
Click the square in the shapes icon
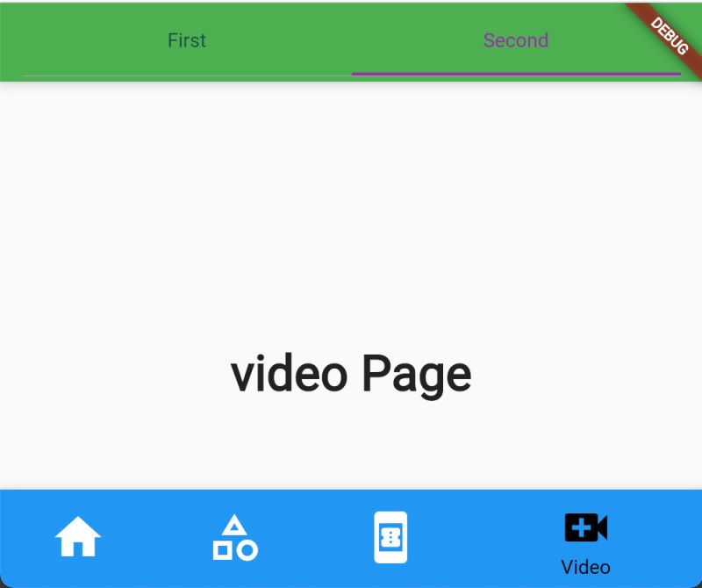click(223, 551)
